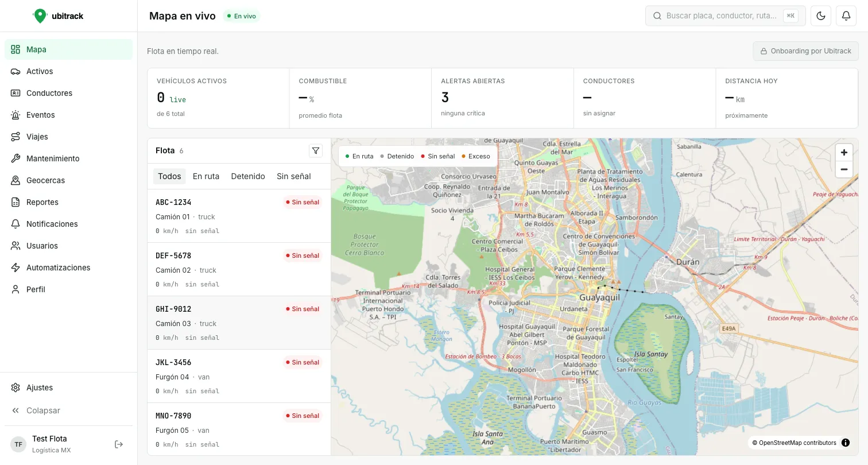Click the TF user avatar
This screenshot has height=465, width=868.
[18, 444]
